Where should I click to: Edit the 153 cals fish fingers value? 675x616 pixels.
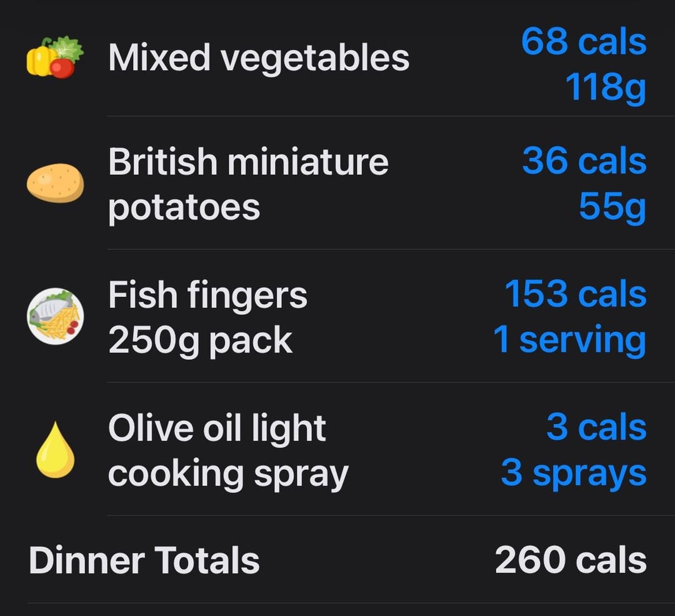click(x=576, y=294)
